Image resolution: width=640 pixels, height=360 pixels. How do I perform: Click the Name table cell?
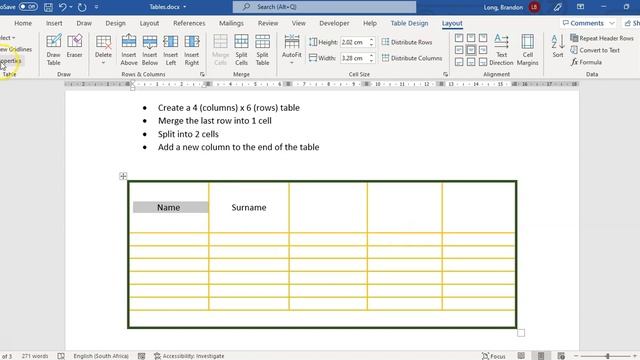coord(169,207)
